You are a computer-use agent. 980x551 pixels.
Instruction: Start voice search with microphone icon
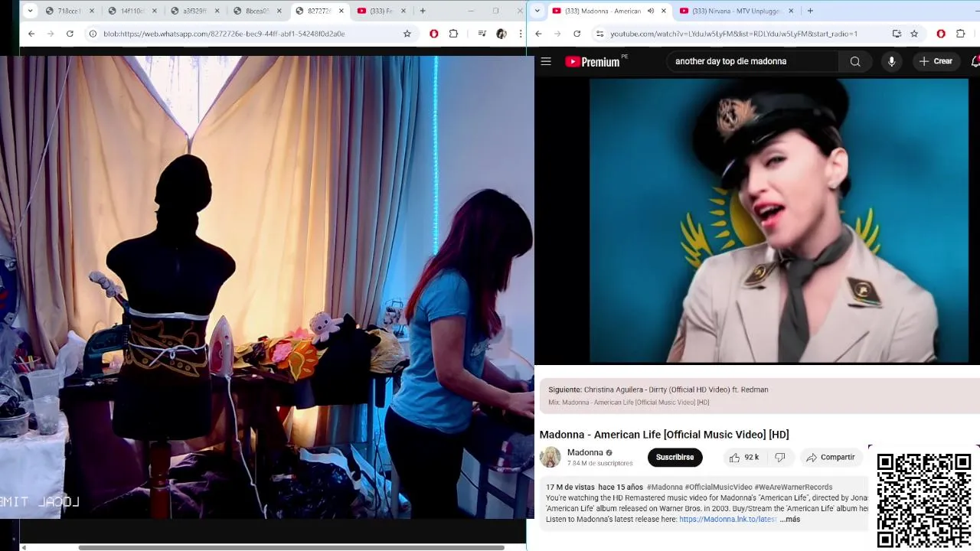pos(891,61)
